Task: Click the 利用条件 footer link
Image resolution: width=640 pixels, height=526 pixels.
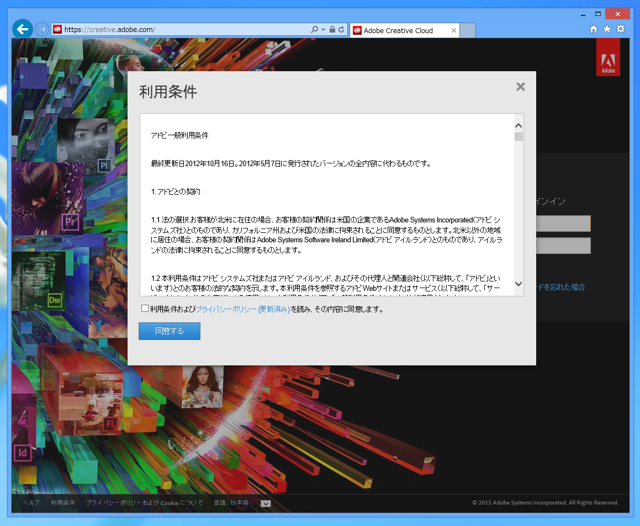Action: pyautogui.click(x=63, y=503)
